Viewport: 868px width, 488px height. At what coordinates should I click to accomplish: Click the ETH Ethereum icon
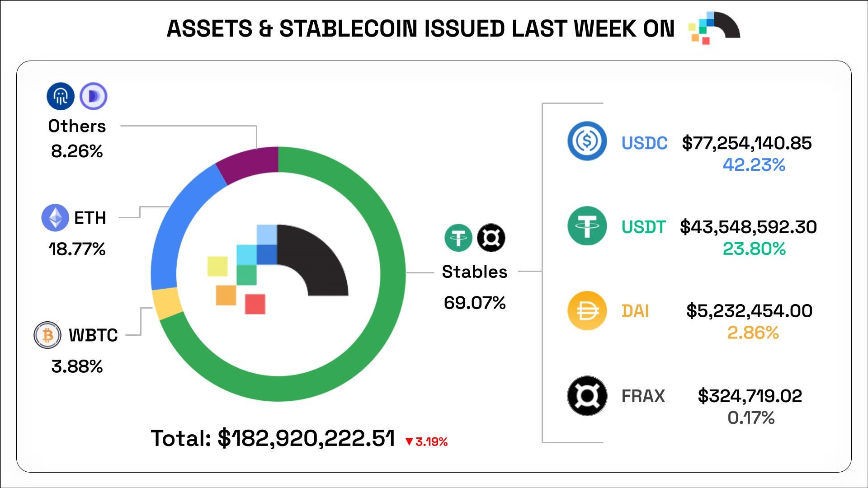(55, 217)
